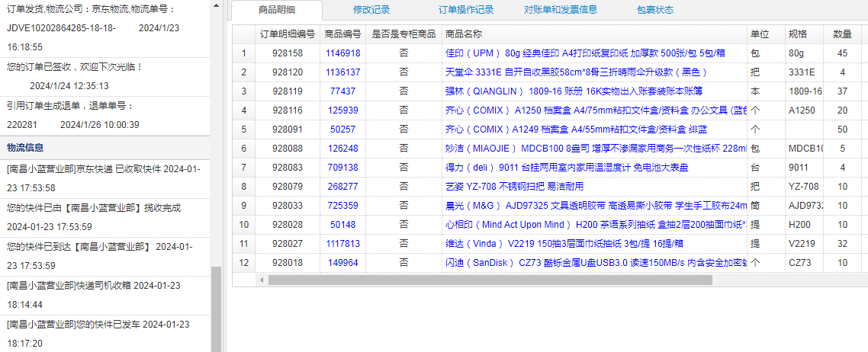This screenshot has height=352, width=868.
Task: Open the 齐心 A1249 档案盒 product link
Action: coord(576,130)
